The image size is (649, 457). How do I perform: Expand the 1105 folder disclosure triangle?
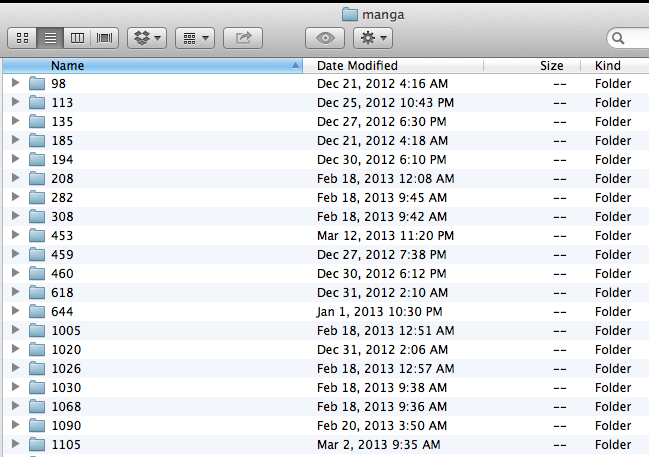[x=15, y=444]
